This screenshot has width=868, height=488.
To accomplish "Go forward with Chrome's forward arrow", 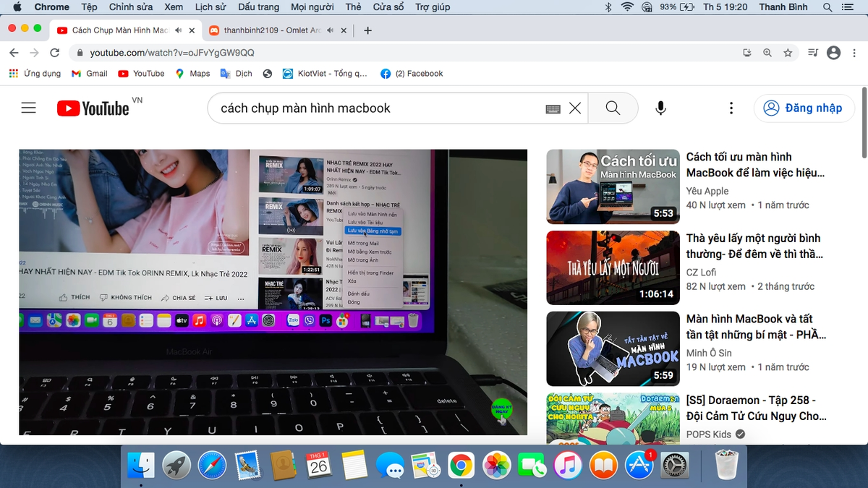I will pos(34,53).
